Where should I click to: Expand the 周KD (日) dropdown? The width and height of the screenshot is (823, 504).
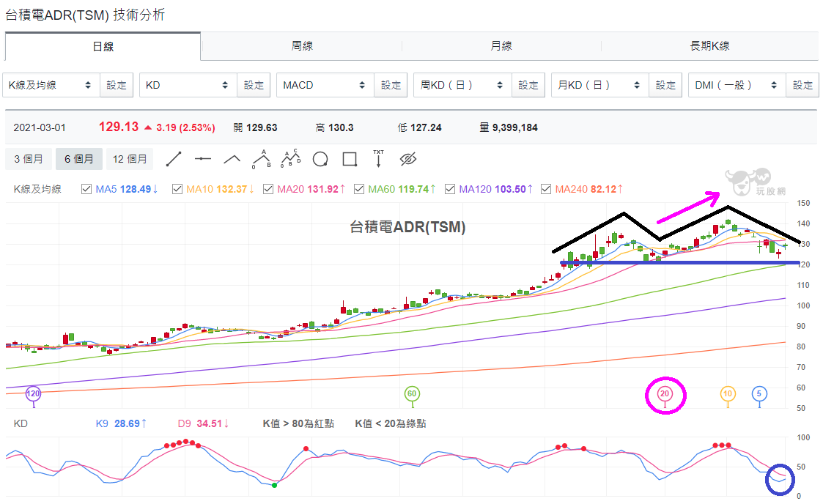click(463, 85)
